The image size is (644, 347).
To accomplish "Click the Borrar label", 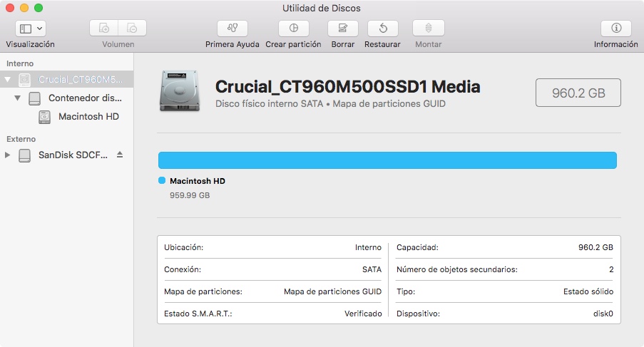I will pyautogui.click(x=343, y=44).
